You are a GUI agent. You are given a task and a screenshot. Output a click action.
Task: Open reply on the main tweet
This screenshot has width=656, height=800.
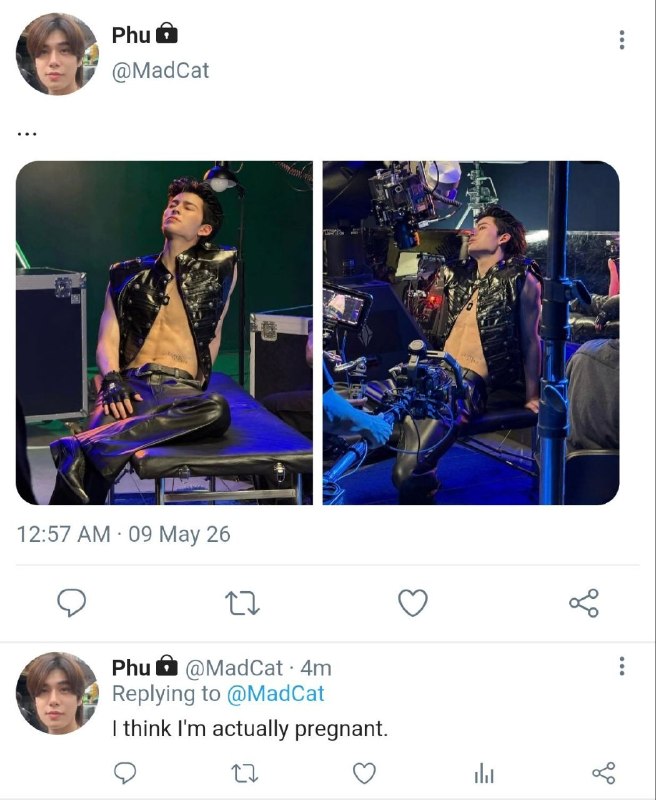71,603
